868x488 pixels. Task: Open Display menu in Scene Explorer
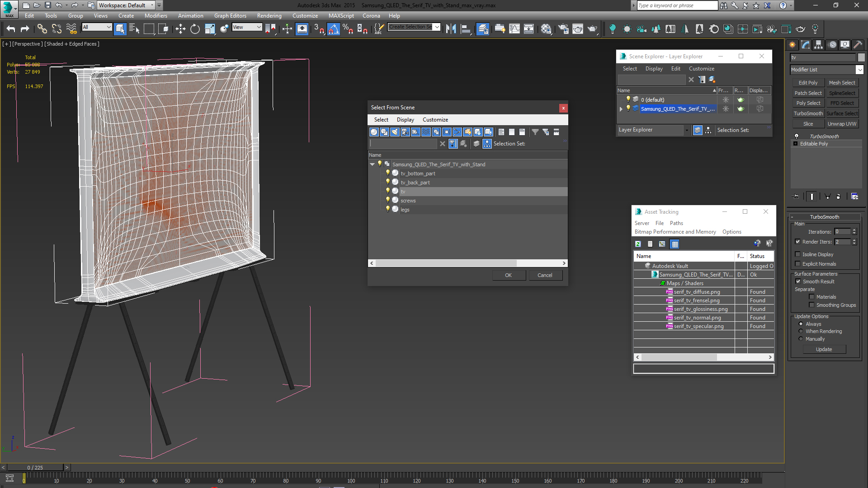click(654, 69)
